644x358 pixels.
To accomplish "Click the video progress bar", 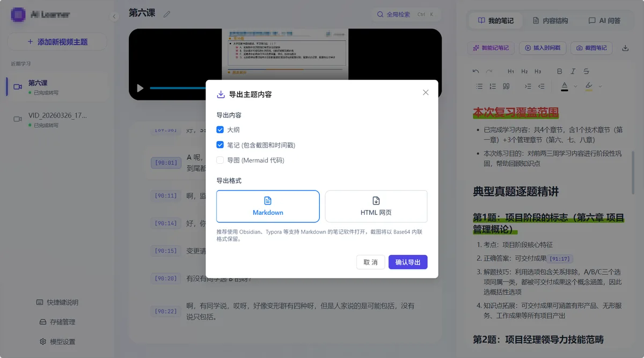I will tap(177, 88).
